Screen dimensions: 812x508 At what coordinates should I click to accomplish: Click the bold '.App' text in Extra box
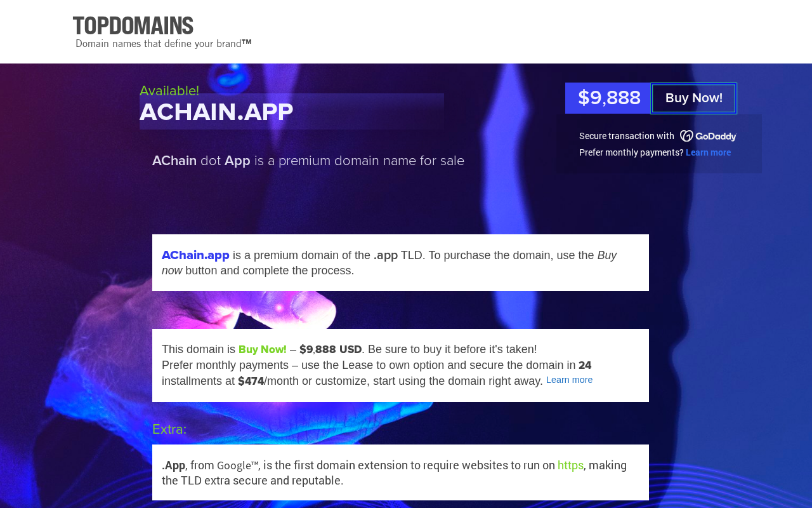[173, 465]
